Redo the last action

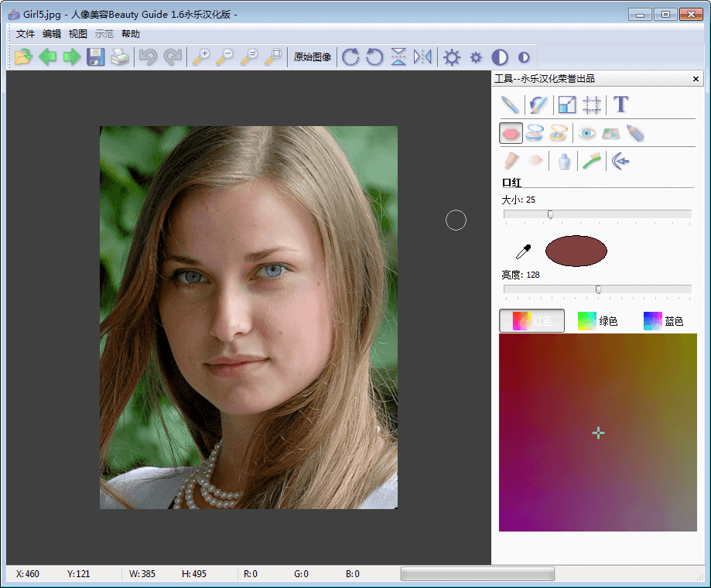[173, 57]
